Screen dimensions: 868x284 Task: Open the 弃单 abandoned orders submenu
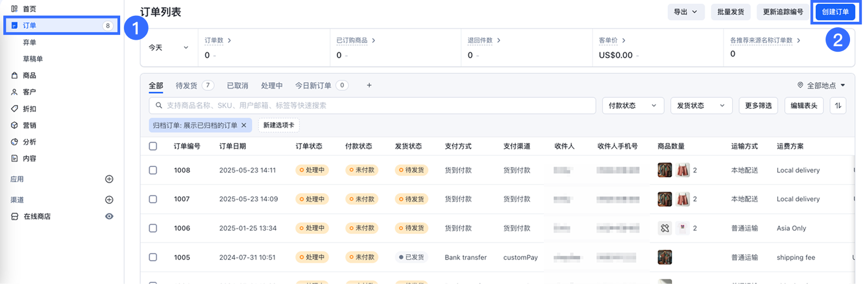click(29, 42)
